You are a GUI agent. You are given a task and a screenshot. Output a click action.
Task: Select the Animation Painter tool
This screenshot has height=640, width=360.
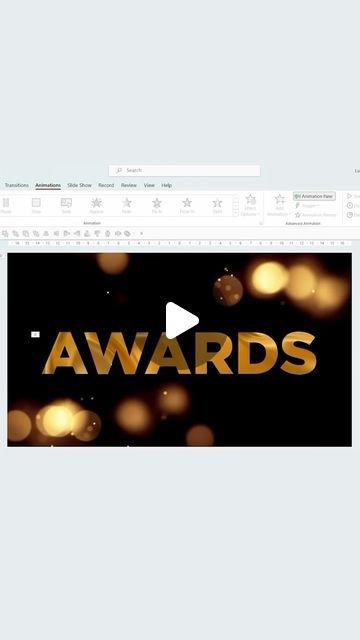click(x=315, y=215)
